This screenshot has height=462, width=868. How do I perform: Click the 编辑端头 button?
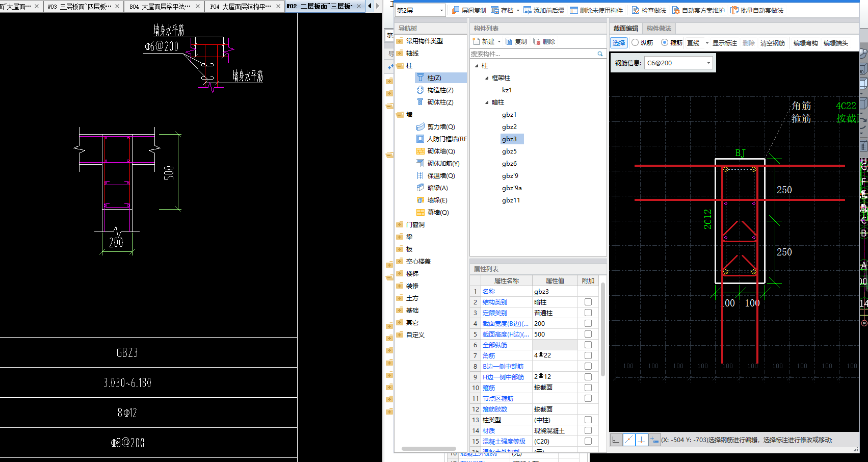click(x=835, y=43)
